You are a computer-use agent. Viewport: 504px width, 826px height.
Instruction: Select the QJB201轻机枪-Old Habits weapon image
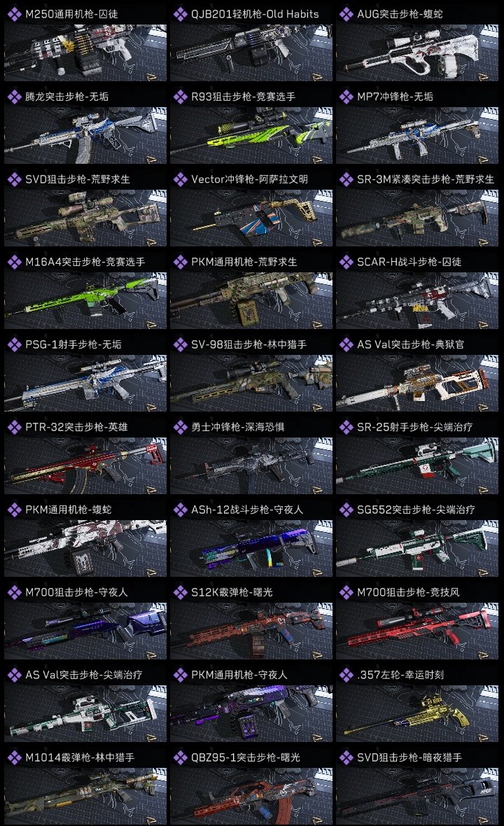pos(251,52)
